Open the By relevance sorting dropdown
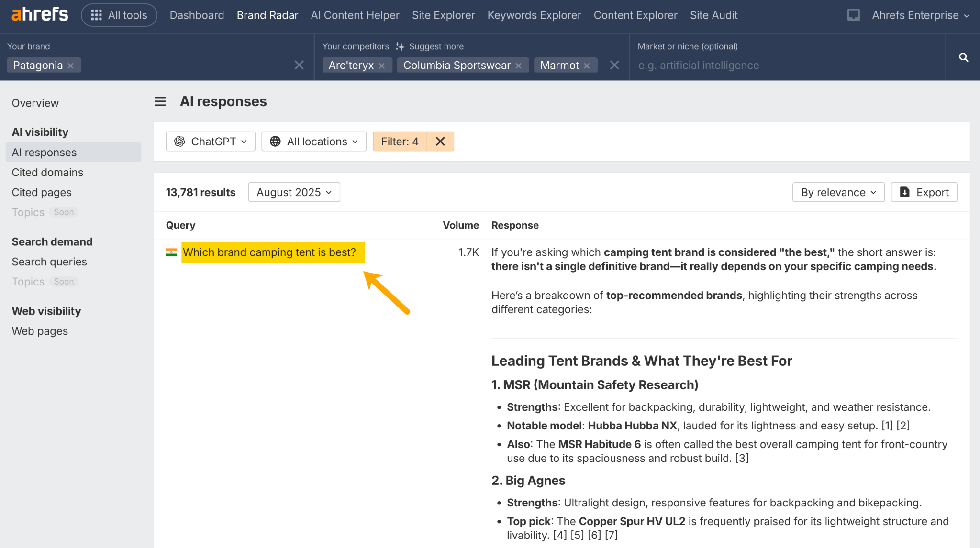This screenshot has height=548, width=980. (x=838, y=192)
